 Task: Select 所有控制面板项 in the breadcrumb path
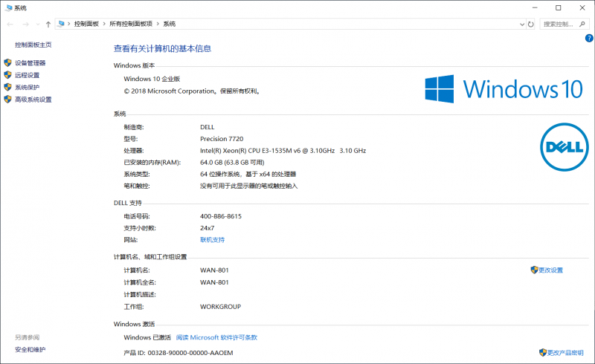point(131,24)
